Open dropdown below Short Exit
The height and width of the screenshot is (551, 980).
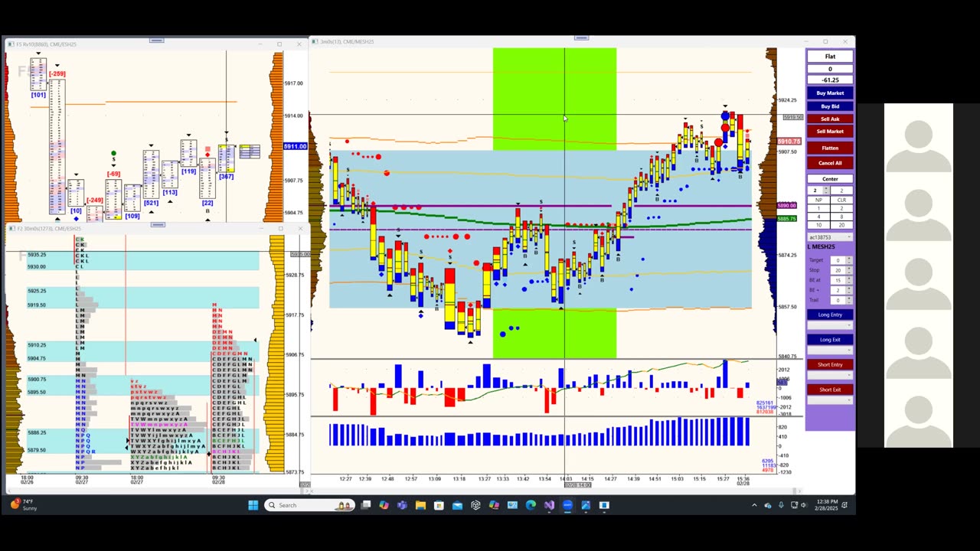tap(830, 400)
